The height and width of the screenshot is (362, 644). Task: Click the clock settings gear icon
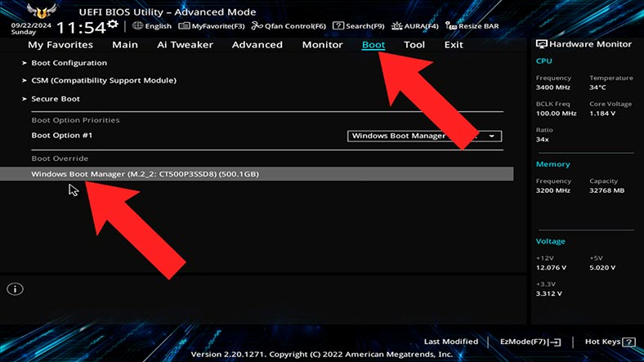tap(113, 25)
